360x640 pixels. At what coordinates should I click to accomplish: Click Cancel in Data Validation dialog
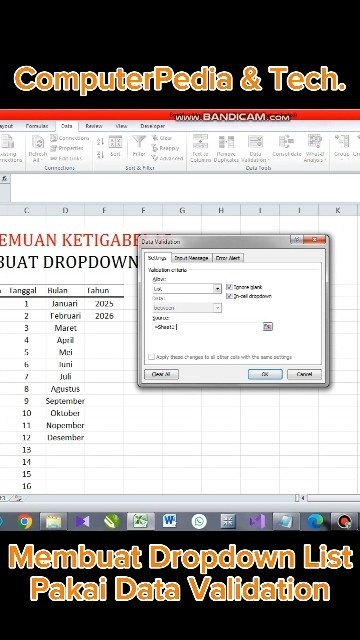[304, 374]
